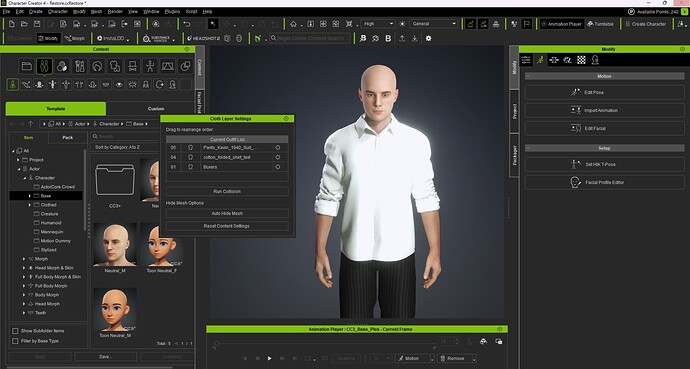Select the Skin/material balls Content icon

[62, 66]
